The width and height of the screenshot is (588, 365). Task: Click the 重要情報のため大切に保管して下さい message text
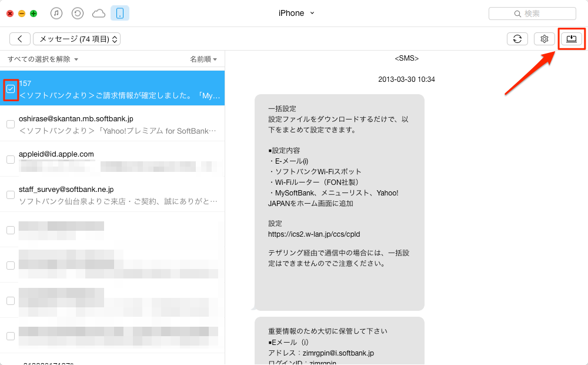tap(328, 331)
